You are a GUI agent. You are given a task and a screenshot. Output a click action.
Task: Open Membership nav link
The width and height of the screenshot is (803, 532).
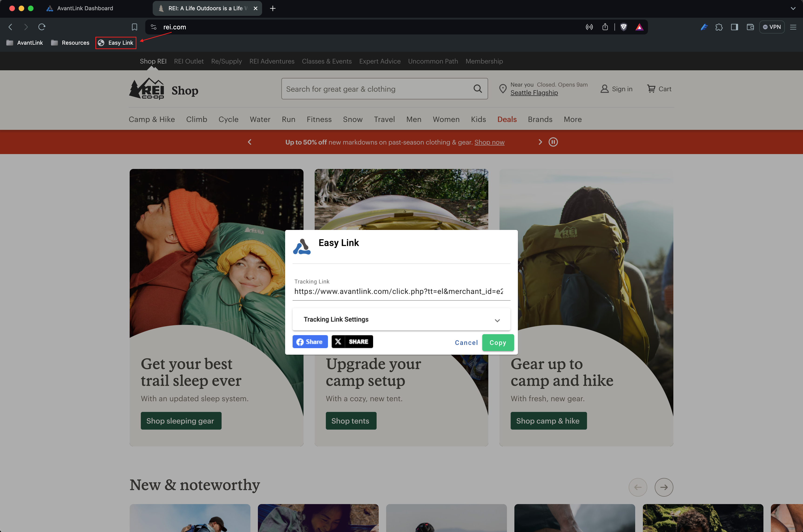coord(484,61)
